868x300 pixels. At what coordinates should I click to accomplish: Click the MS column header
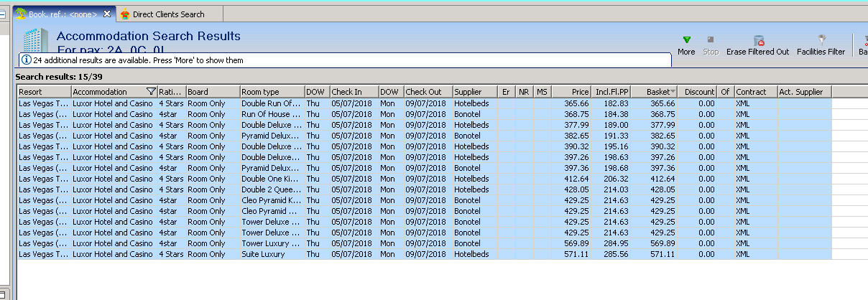(x=542, y=92)
